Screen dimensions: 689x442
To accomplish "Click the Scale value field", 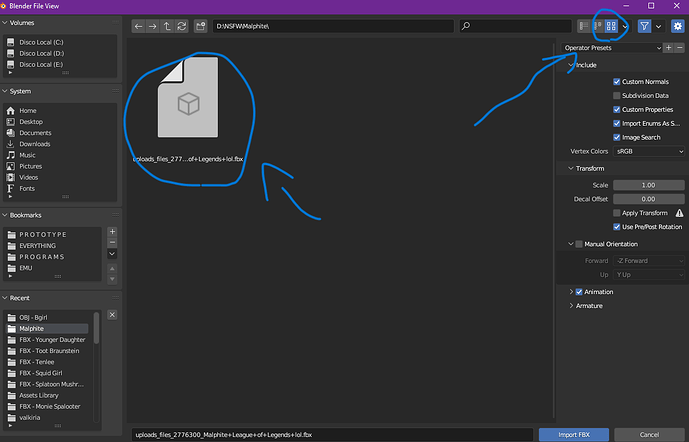I will pos(649,185).
